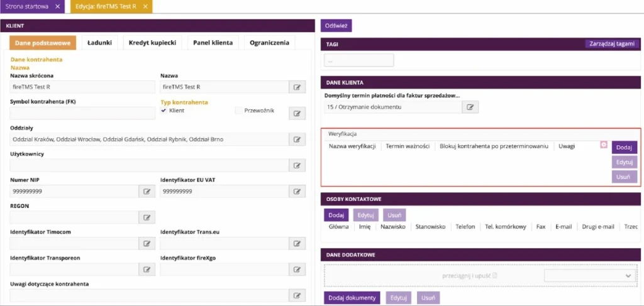Open edit icon for Oddziały field
Image resolution: width=644 pixels, height=306 pixels.
click(x=297, y=139)
